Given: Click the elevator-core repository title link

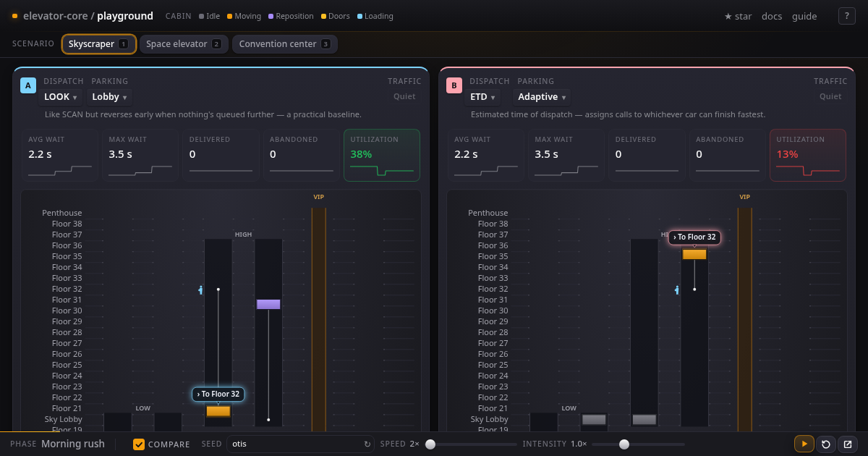Looking at the screenshot, I should 88,16.
